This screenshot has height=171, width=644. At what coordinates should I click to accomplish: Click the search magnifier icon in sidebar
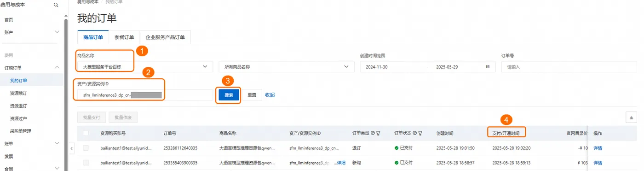[56, 5]
